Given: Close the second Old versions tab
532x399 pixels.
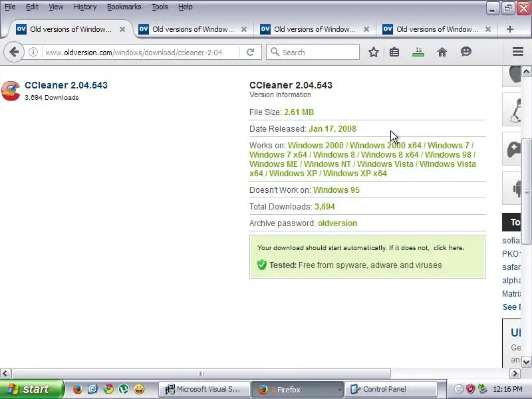Looking at the screenshot, I should pos(244,29).
